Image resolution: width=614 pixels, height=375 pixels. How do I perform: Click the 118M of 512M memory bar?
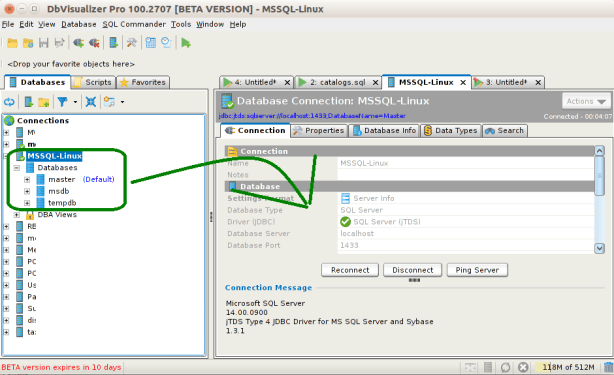coord(568,367)
